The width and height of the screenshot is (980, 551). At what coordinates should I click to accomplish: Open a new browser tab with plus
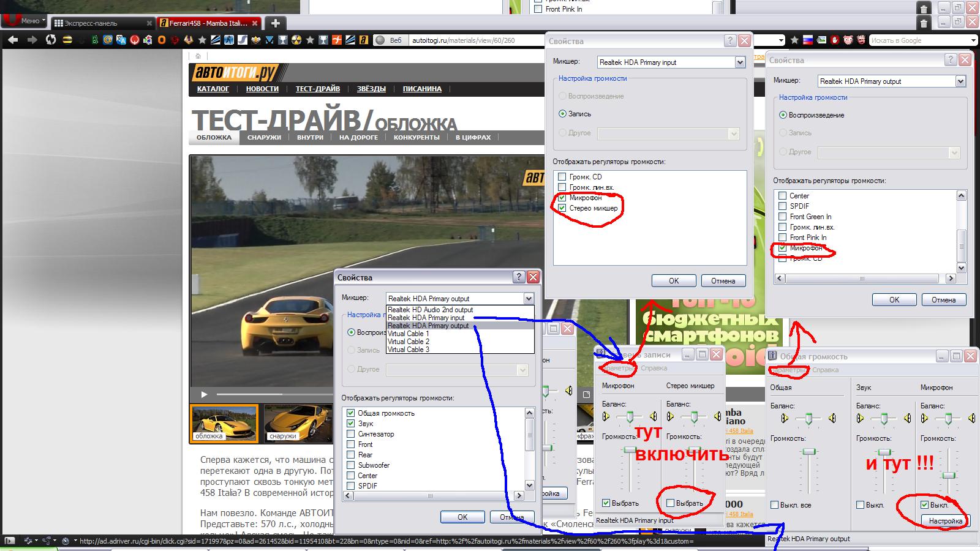(x=276, y=23)
